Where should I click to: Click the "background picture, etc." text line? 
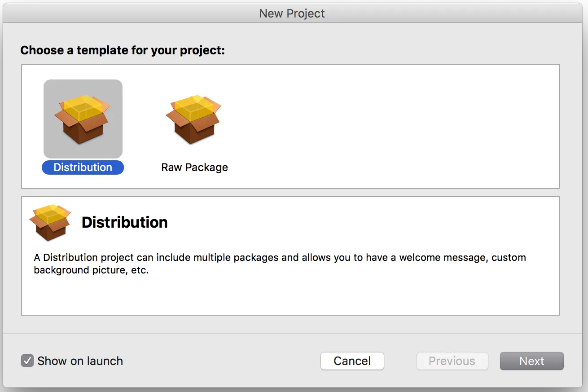[x=91, y=271]
